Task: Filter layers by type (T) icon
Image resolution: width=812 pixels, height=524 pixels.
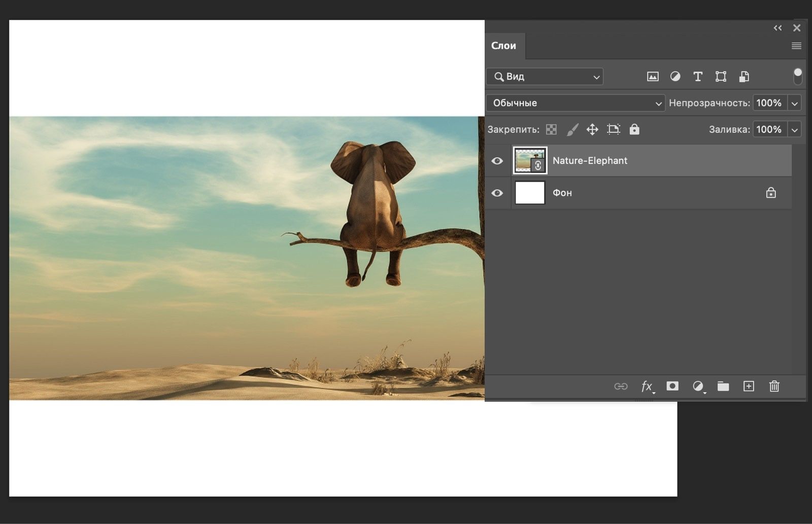Action: 698,77
